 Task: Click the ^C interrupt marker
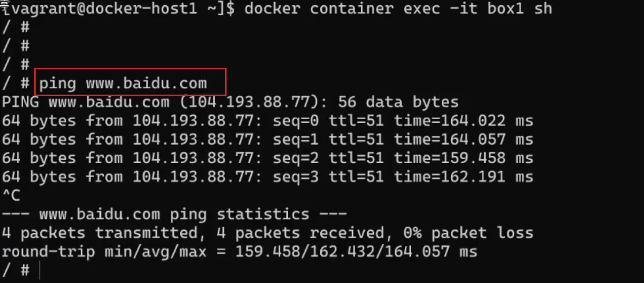click(x=11, y=195)
